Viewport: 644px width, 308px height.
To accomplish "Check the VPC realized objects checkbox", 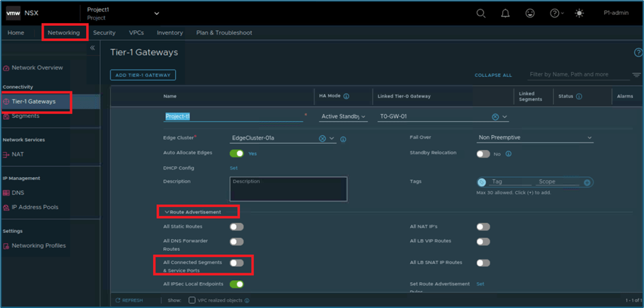I will pos(192,300).
